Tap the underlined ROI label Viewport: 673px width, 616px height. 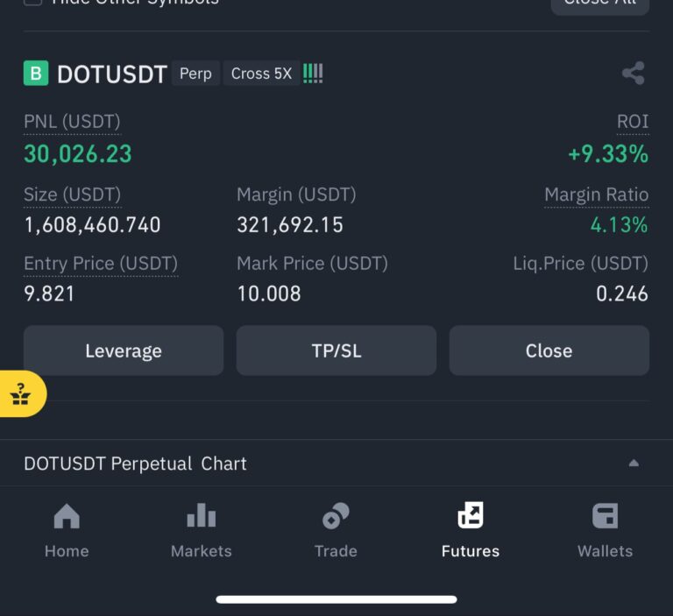coord(633,122)
